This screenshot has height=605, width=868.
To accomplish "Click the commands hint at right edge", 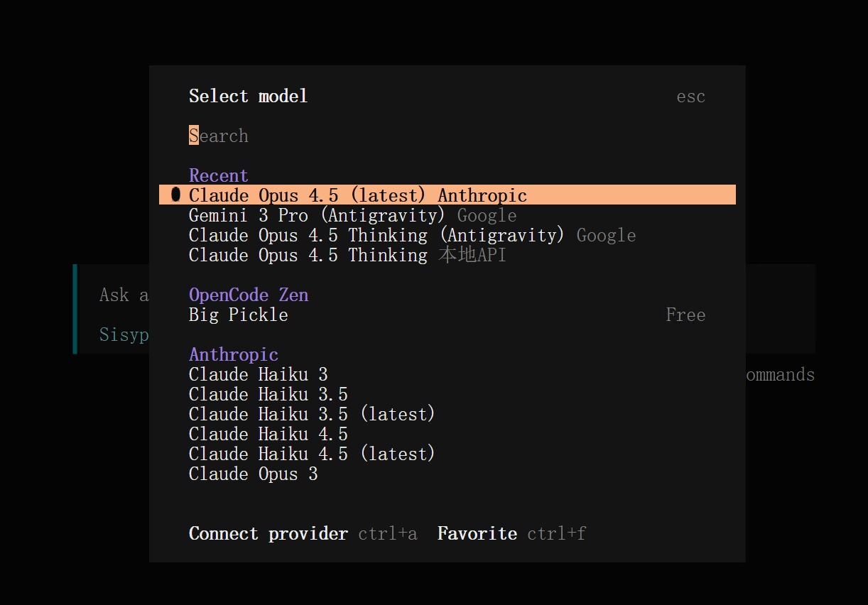I will 780,374.
